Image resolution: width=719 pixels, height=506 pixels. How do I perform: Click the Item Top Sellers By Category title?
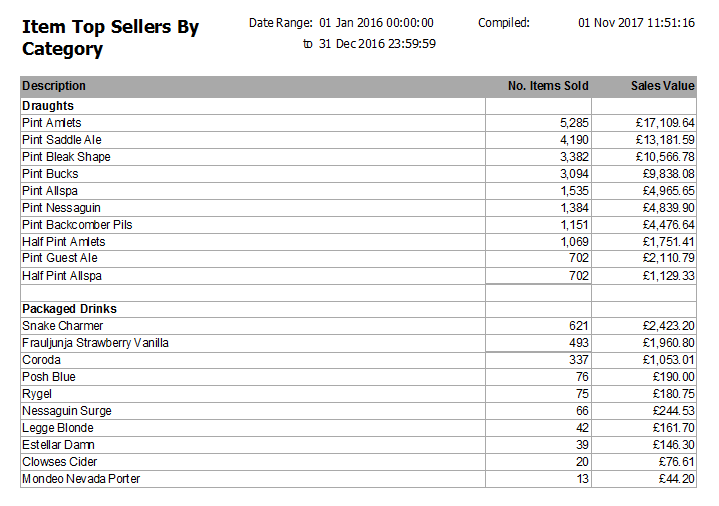coord(111,38)
